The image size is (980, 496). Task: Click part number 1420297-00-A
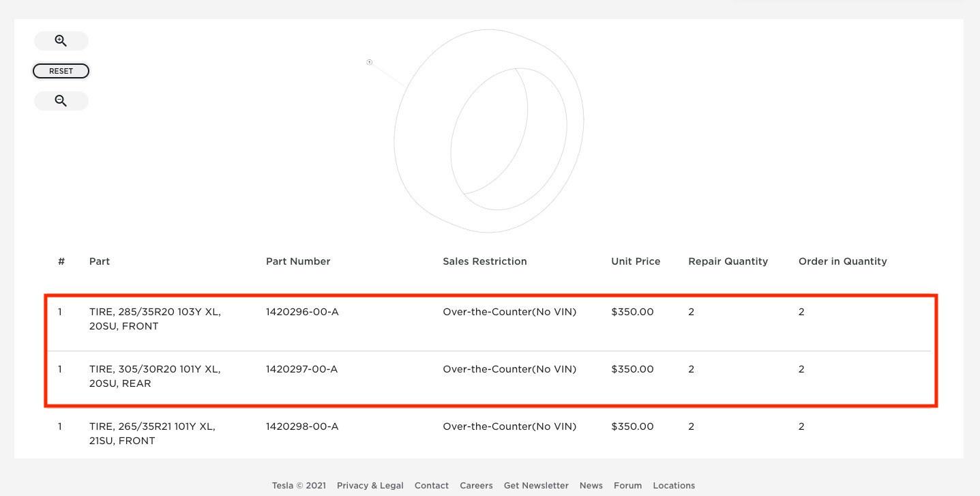[302, 369]
